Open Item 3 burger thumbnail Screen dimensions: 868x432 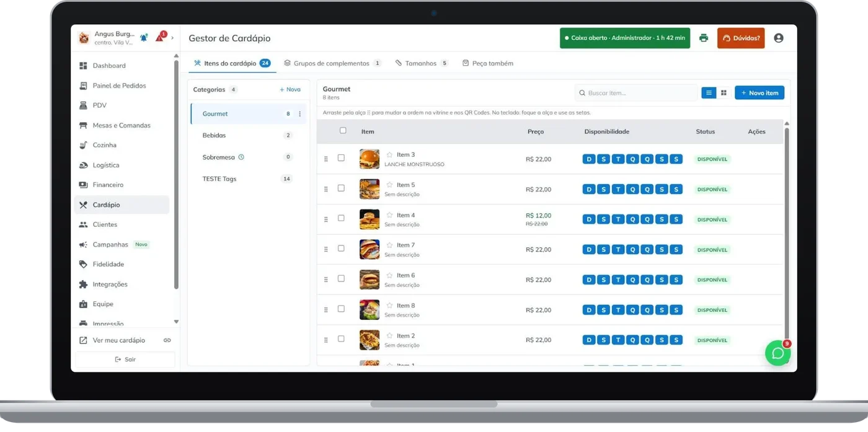click(370, 159)
